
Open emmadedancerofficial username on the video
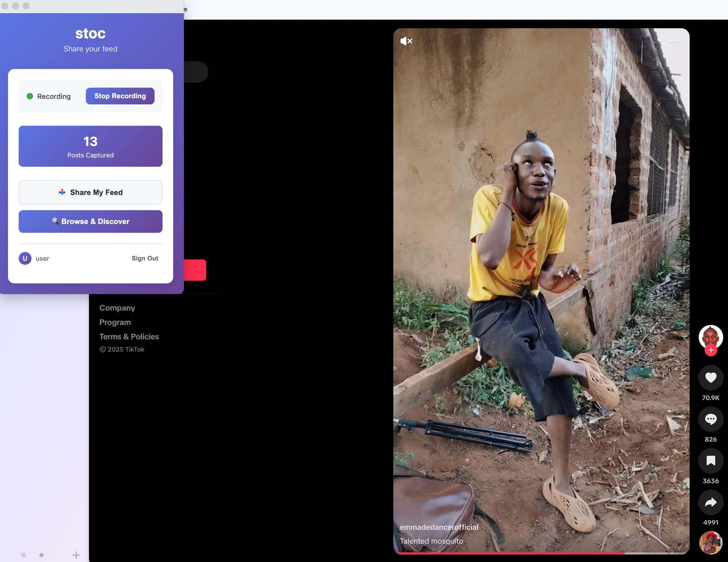tap(439, 527)
